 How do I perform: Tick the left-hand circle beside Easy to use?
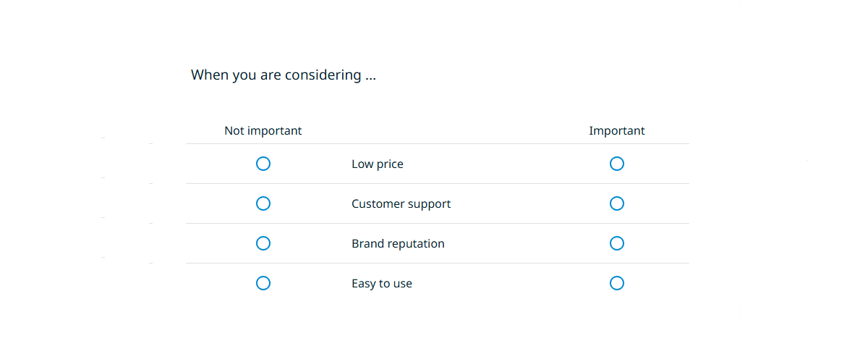tap(263, 283)
